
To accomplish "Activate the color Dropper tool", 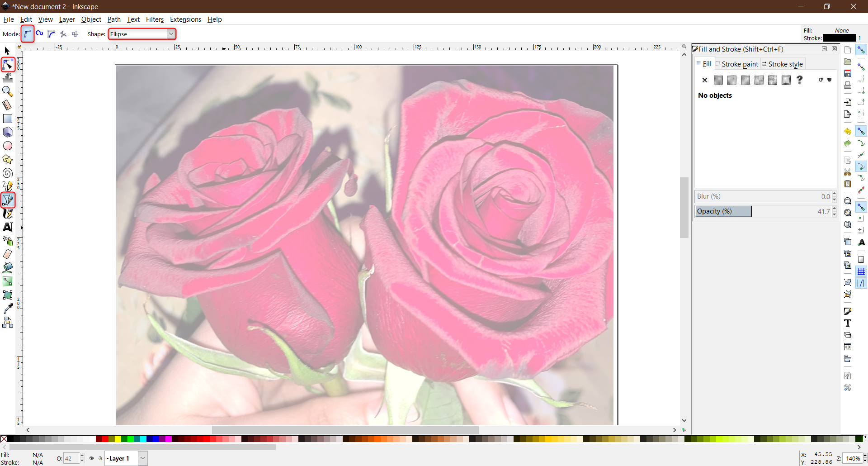I will click(x=7, y=309).
